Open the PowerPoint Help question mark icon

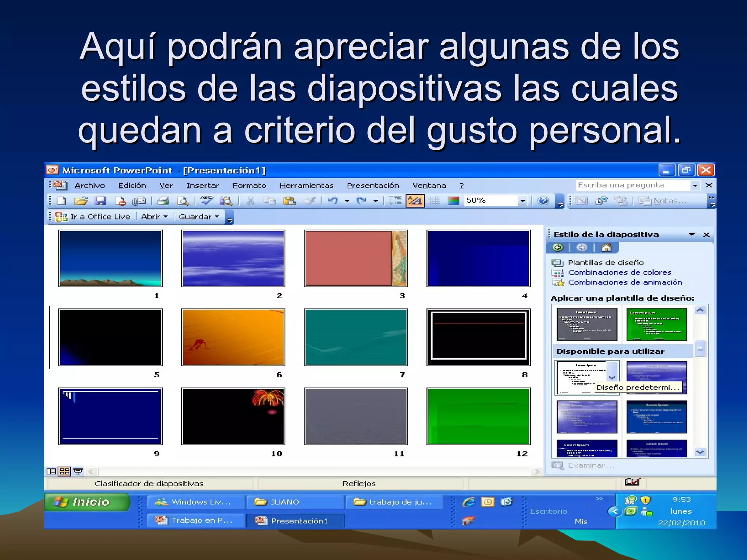(x=543, y=201)
